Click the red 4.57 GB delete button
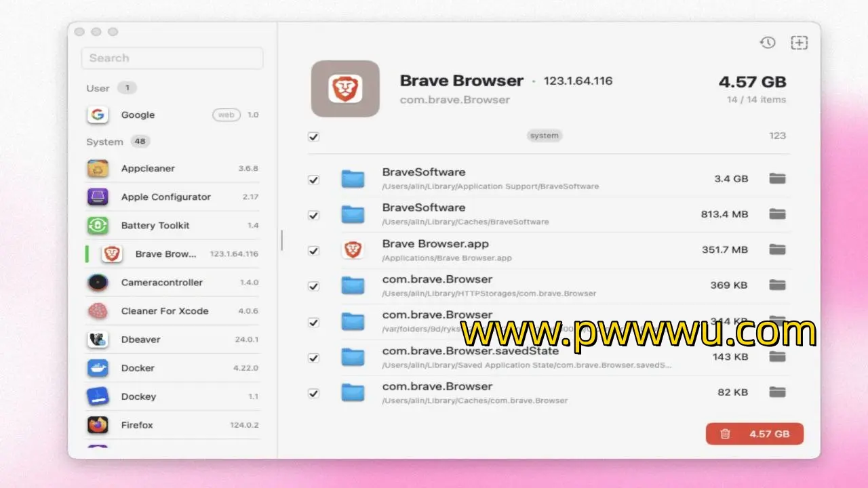The width and height of the screenshot is (868, 488). click(754, 434)
